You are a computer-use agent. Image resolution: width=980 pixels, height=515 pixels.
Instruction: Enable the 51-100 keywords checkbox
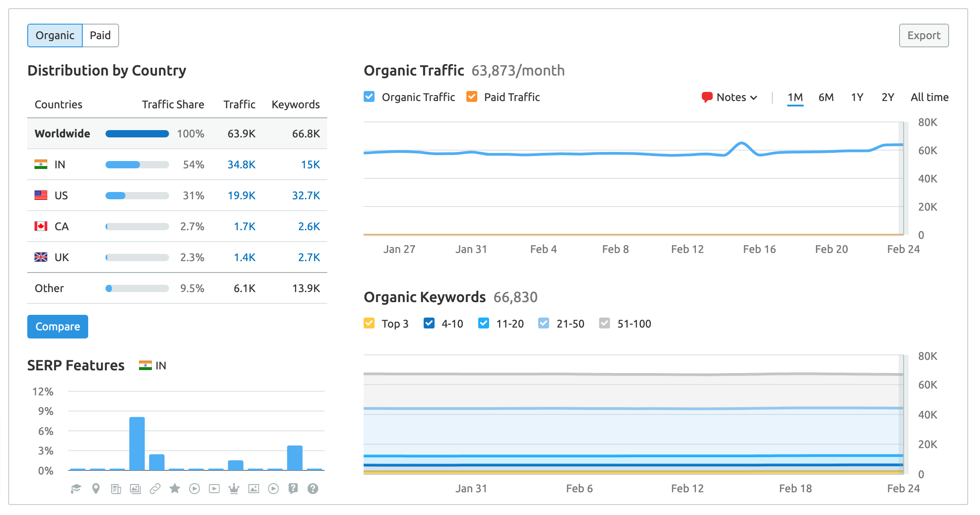(605, 323)
